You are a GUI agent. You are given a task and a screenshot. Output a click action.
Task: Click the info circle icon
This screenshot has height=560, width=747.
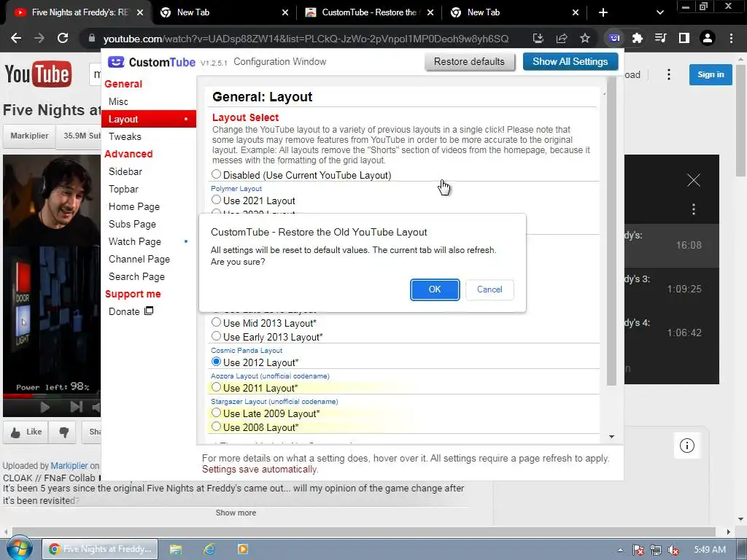click(x=687, y=446)
